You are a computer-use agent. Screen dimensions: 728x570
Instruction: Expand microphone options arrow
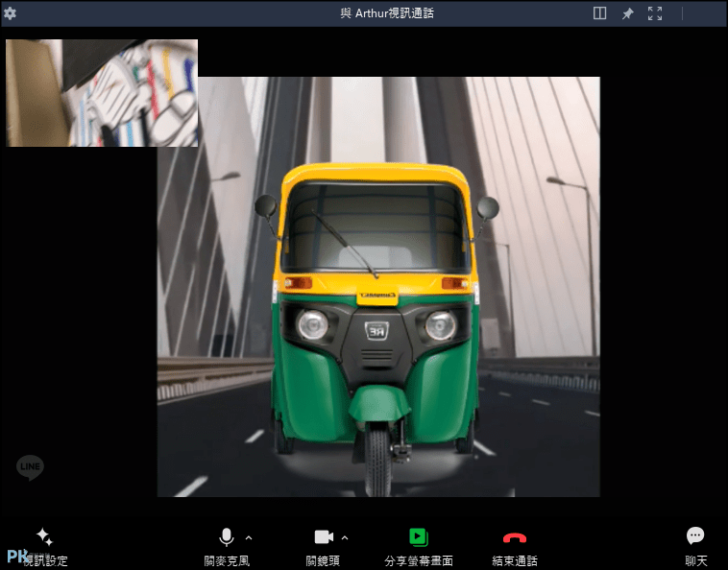tap(249, 538)
